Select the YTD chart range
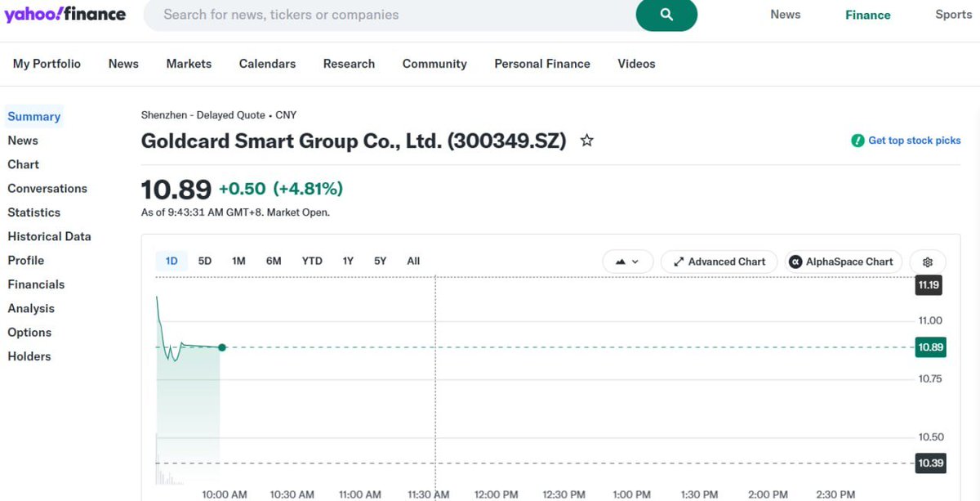The image size is (980, 501). (x=312, y=261)
